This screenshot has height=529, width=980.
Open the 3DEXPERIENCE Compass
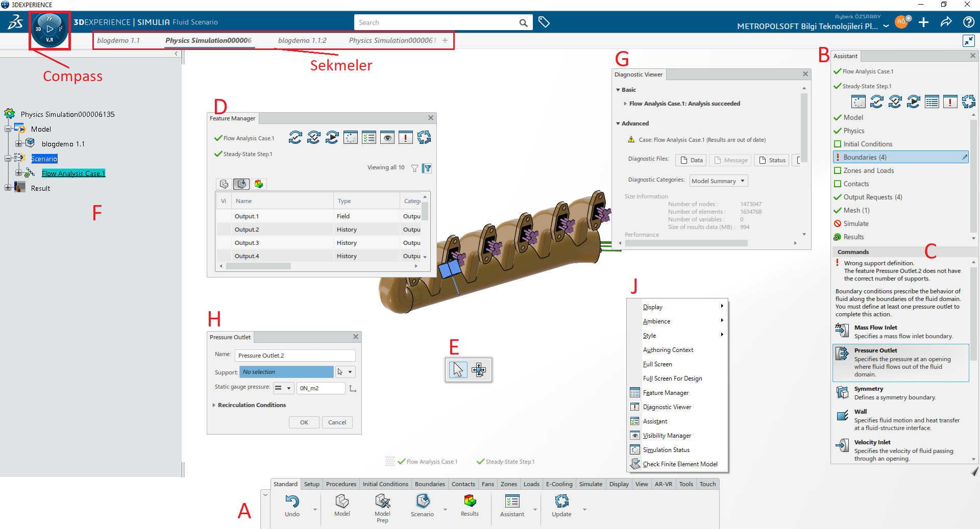point(50,30)
